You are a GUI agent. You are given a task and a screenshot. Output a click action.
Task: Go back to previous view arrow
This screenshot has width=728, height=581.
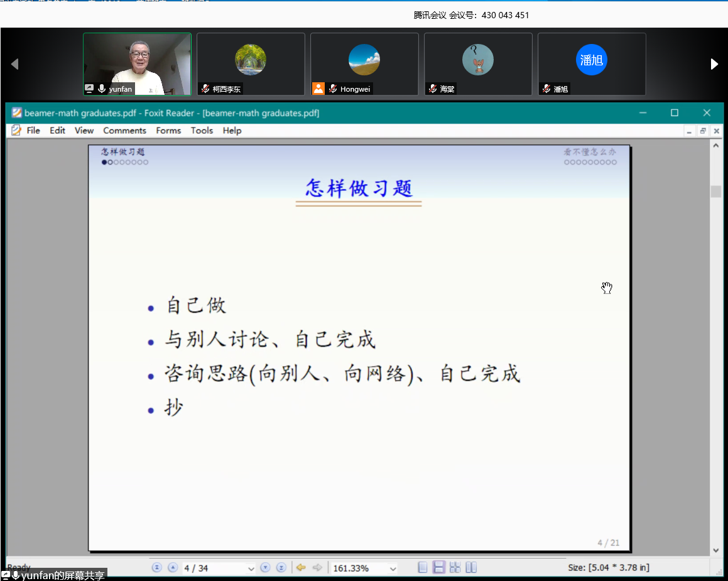pyautogui.click(x=301, y=568)
